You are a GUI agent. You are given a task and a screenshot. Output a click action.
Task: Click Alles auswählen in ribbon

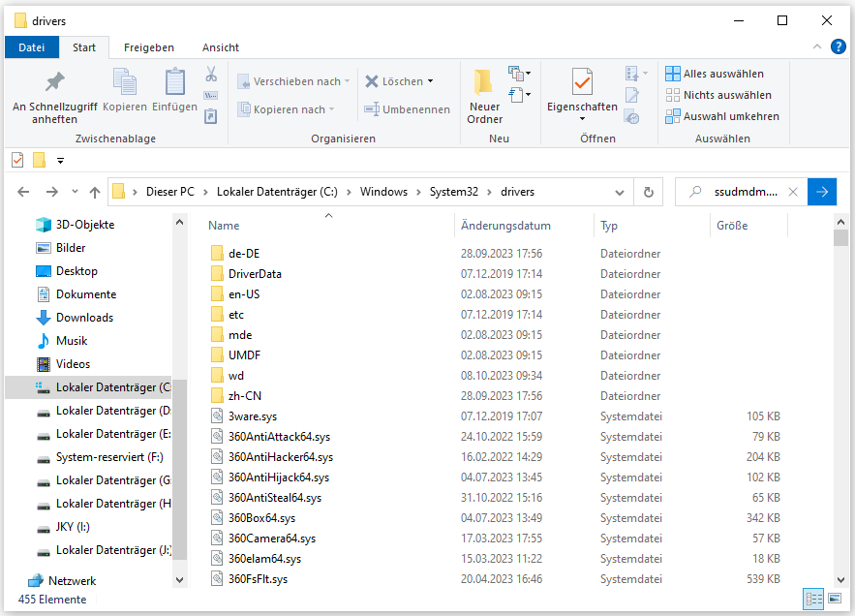714,74
